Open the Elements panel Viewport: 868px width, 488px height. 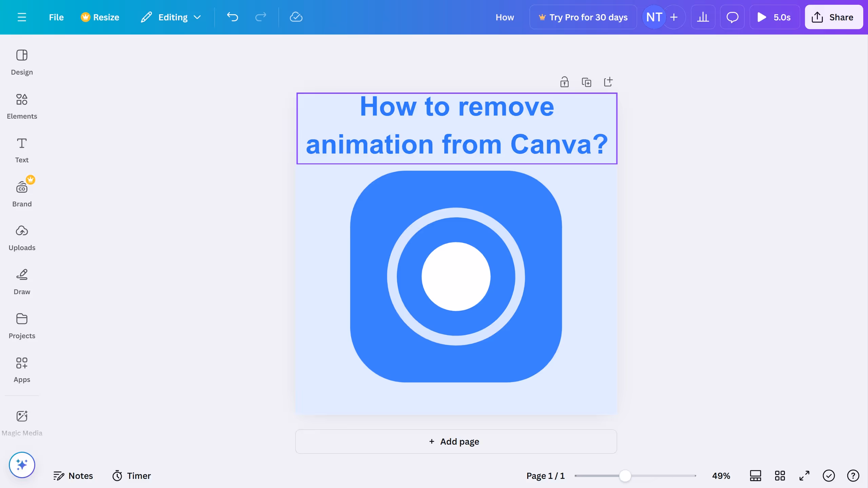point(22,106)
